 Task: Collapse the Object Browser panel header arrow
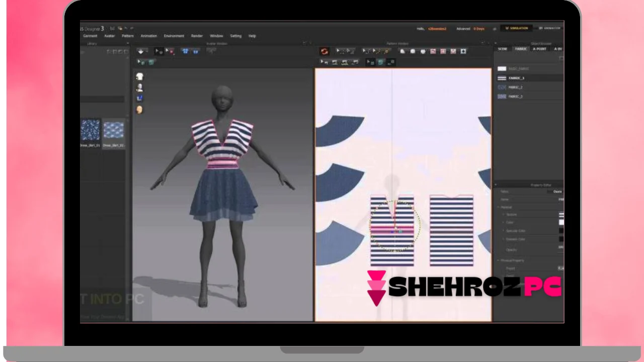(x=495, y=43)
